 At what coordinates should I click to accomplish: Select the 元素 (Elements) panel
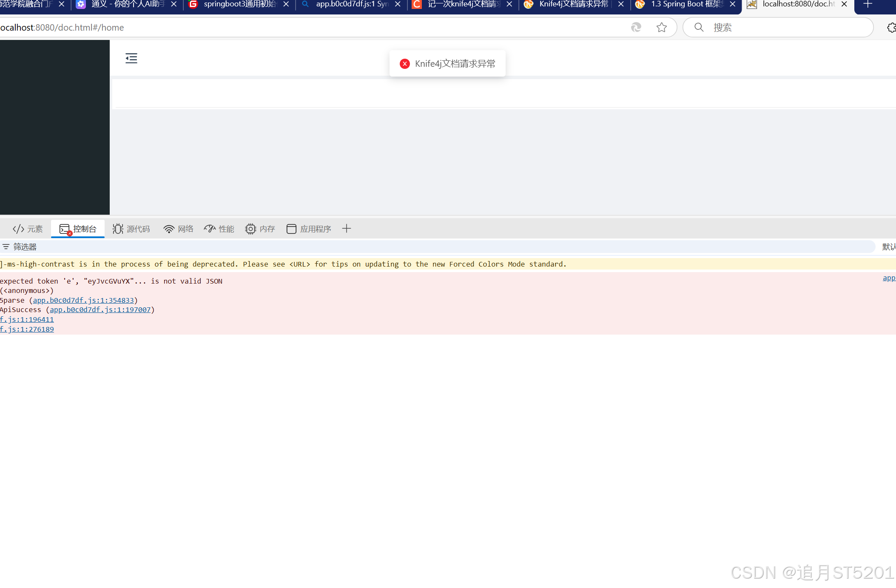coord(27,229)
